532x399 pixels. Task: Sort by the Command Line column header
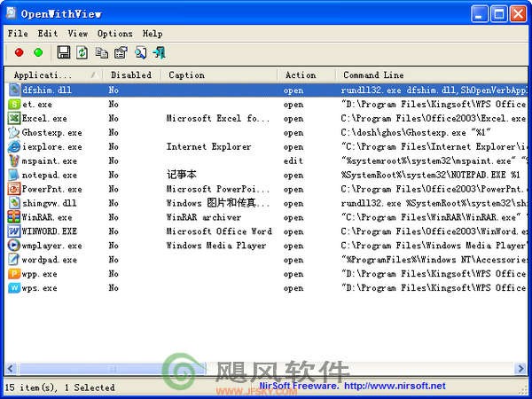pos(432,75)
